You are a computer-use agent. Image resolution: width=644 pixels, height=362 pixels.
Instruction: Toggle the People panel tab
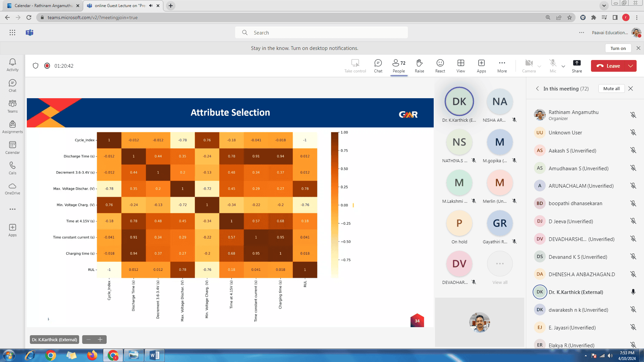[x=399, y=66]
